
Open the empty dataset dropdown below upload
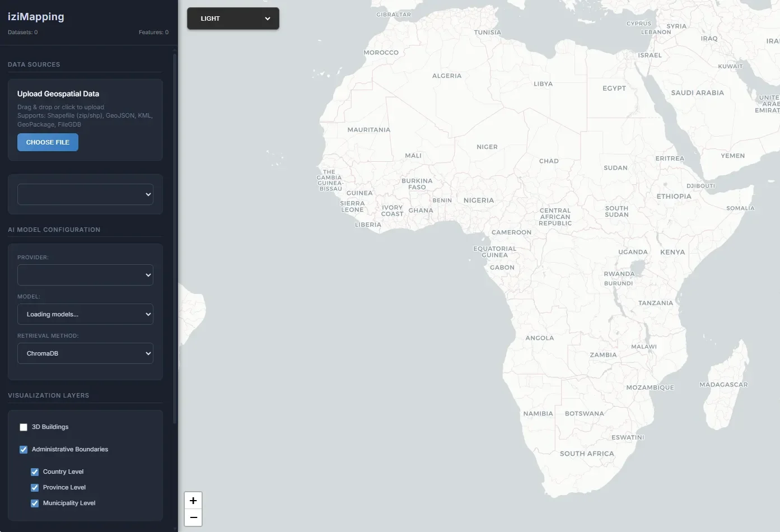85,194
